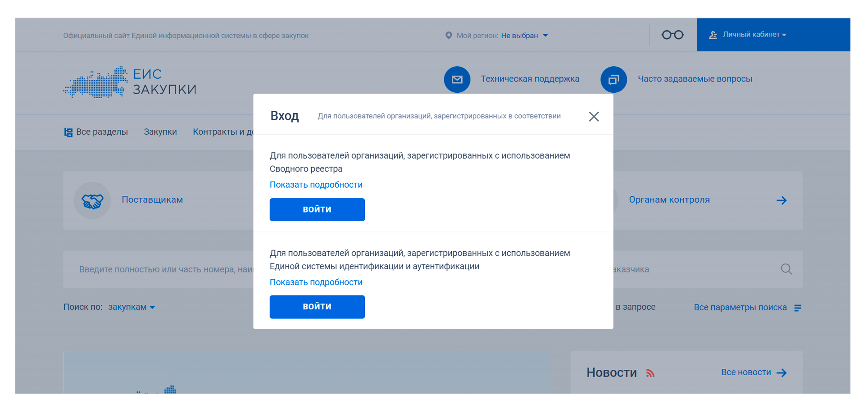Image resolution: width=868 pixels, height=413 pixels.
Task: Select the Контракты и договоры menu item
Action: click(x=223, y=132)
